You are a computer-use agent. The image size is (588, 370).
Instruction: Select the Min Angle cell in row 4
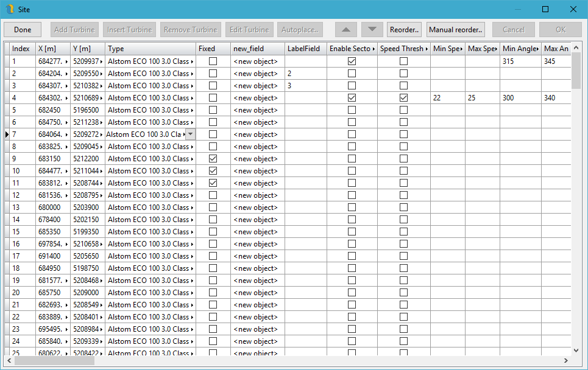(520, 97)
